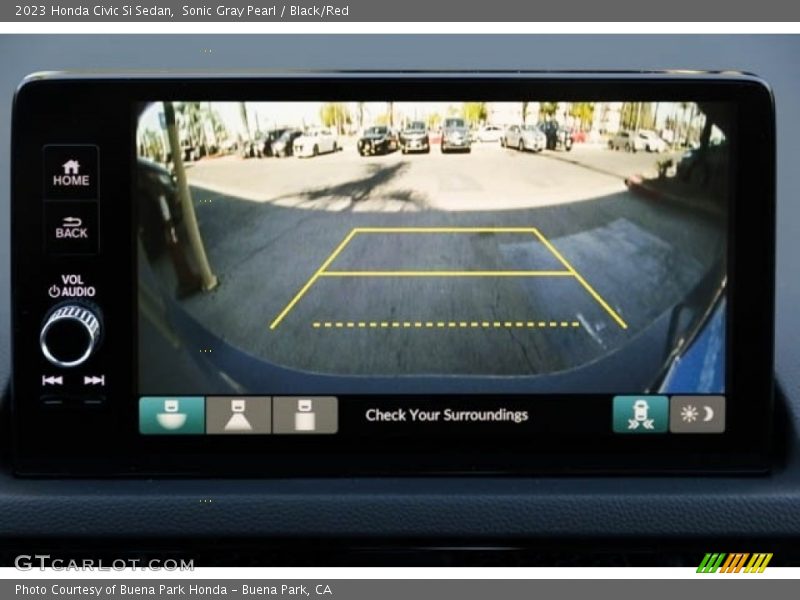Skip to next track
The image size is (800, 600).
pos(93,380)
